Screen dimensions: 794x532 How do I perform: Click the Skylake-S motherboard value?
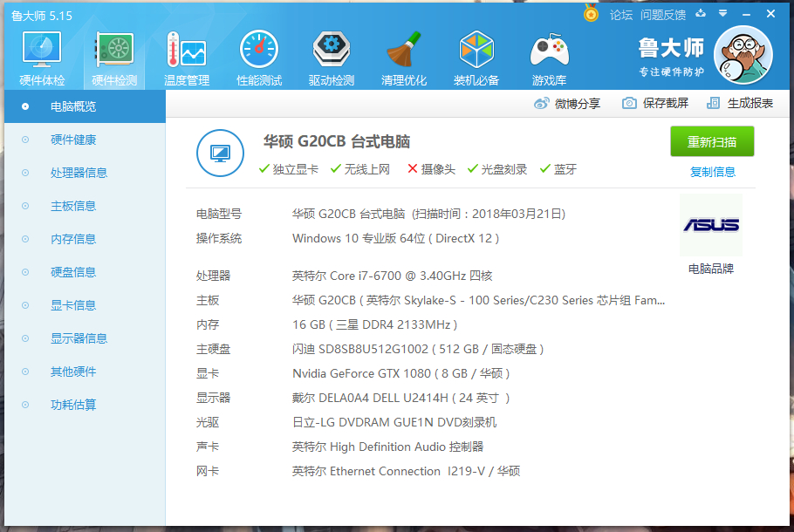[478, 301]
